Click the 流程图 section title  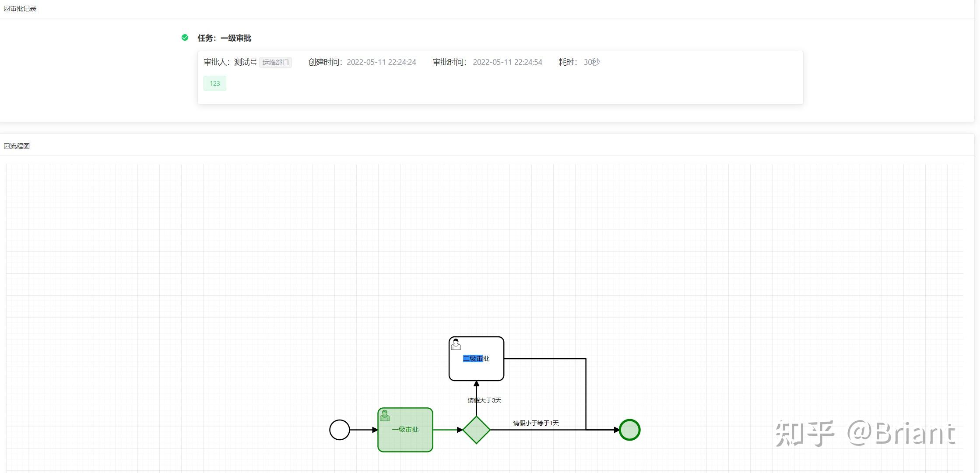pos(20,146)
